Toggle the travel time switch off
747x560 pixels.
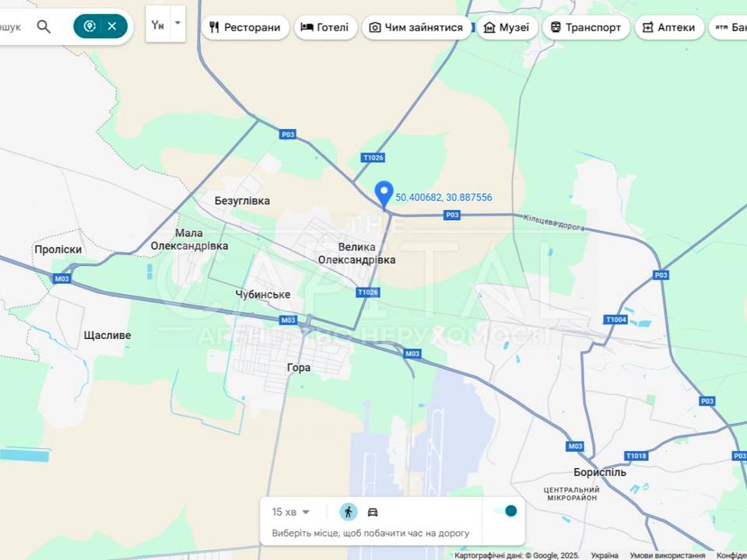pyautogui.click(x=505, y=511)
